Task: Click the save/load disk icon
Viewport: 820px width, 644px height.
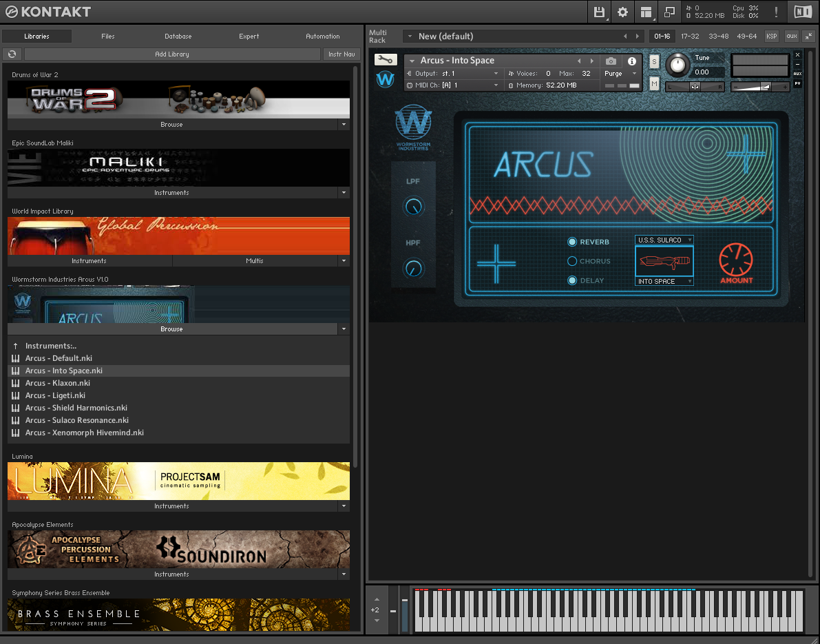Action: click(x=599, y=12)
